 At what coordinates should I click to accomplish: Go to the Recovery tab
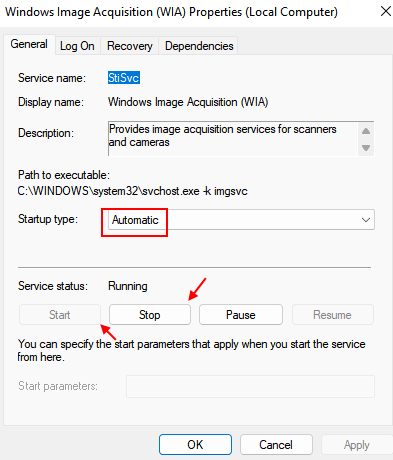click(x=130, y=46)
